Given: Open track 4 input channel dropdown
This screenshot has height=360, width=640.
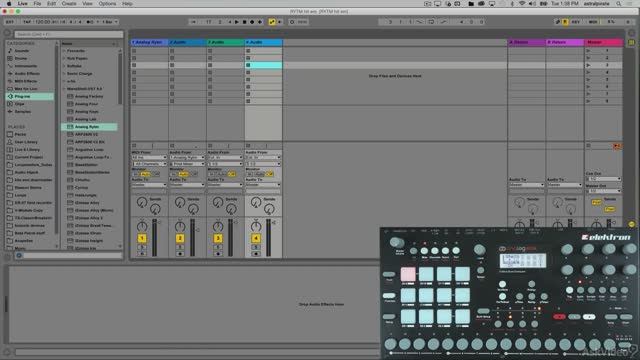Looking at the screenshot, I should (263, 164).
